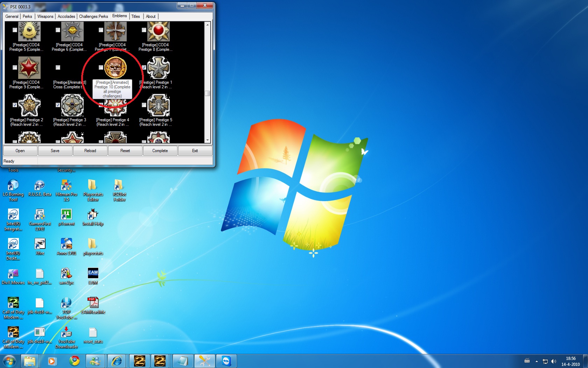The image size is (588, 368).
Task: Open the µTorrent desktop icon
Action: (66, 214)
